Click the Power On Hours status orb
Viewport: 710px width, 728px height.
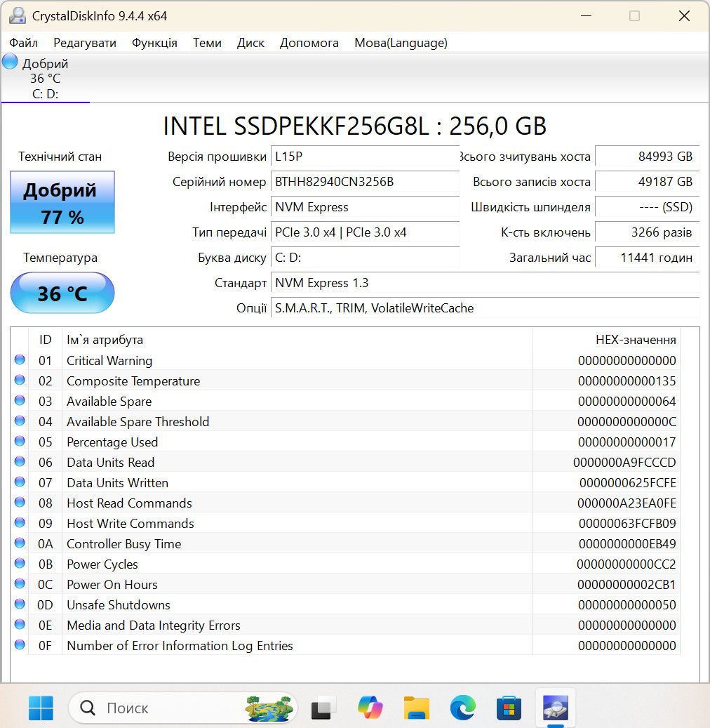[x=20, y=584]
